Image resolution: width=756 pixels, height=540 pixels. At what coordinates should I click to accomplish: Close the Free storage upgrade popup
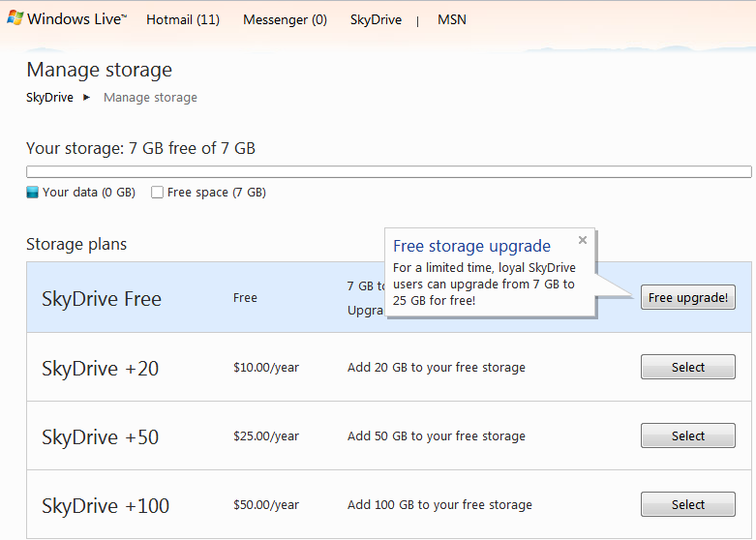click(583, 240)
